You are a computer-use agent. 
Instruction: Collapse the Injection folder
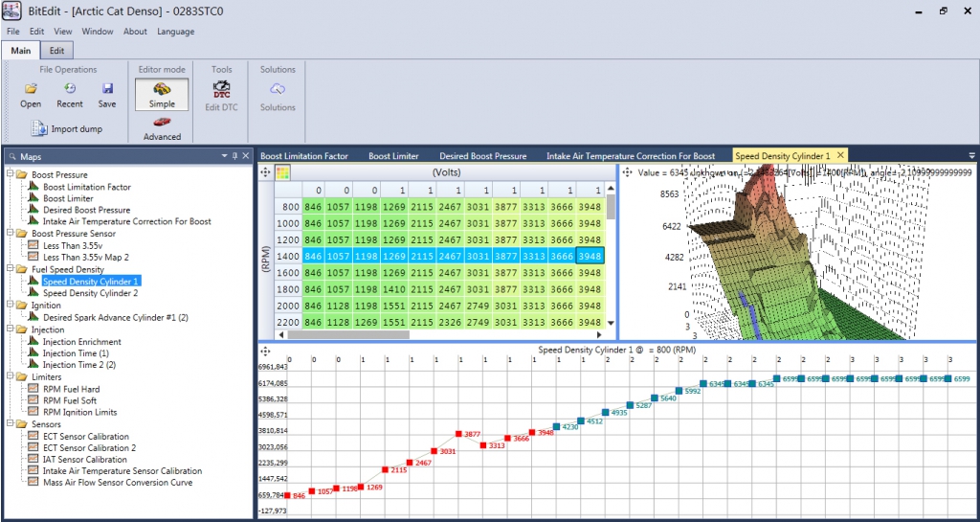click(x=10, y=329)
